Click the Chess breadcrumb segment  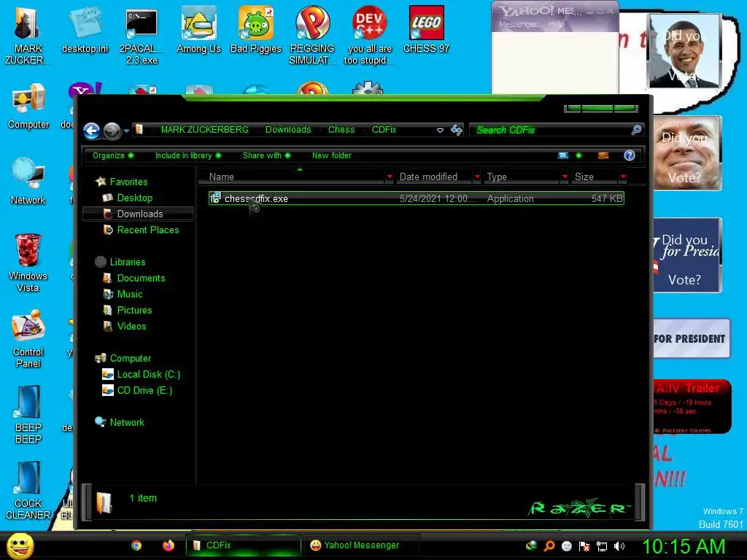(x=341, y=130)
